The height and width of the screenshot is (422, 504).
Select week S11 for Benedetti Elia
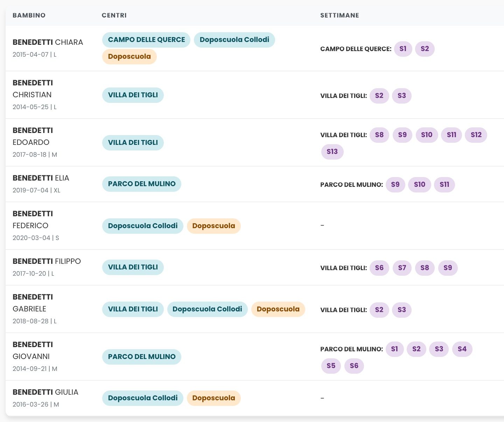444,185
